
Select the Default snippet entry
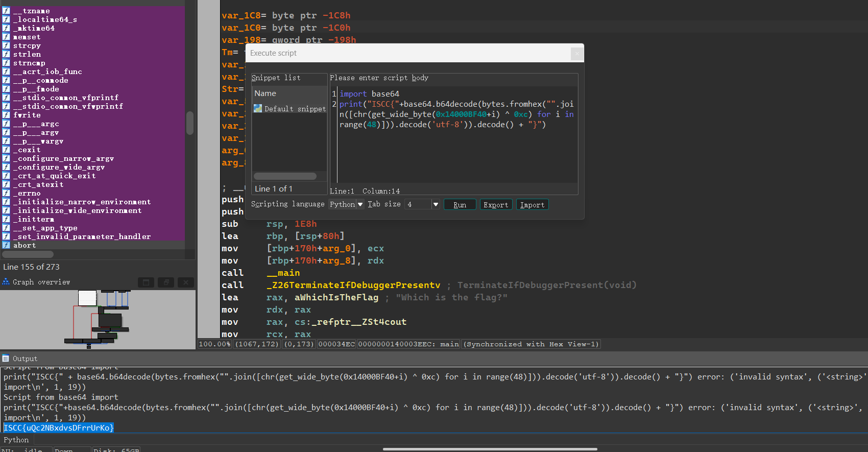click(x=290, y=109)
